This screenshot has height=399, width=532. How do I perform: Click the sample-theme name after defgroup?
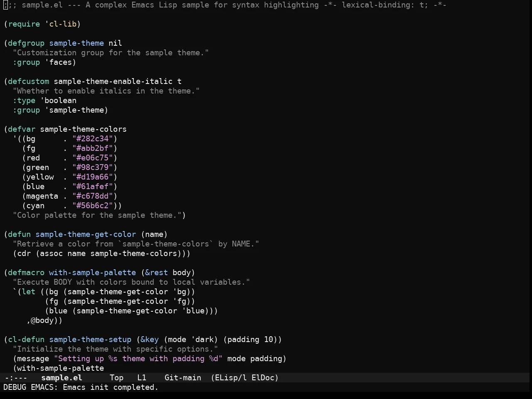(x=76, y=43)
